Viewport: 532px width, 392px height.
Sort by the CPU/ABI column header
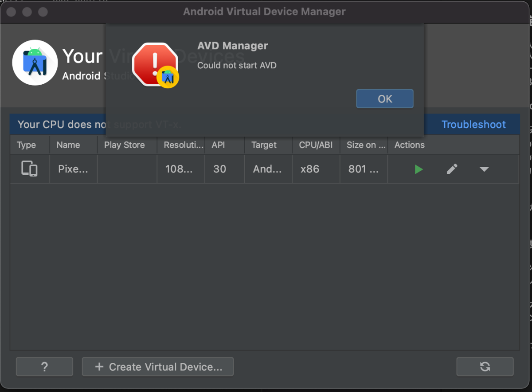(x=316, y=145)
